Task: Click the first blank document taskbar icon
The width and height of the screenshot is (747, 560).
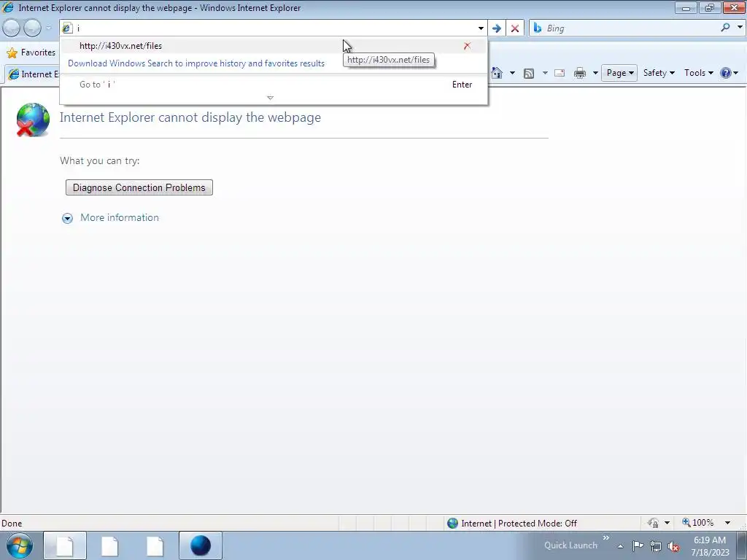Action: pos(65,545)
